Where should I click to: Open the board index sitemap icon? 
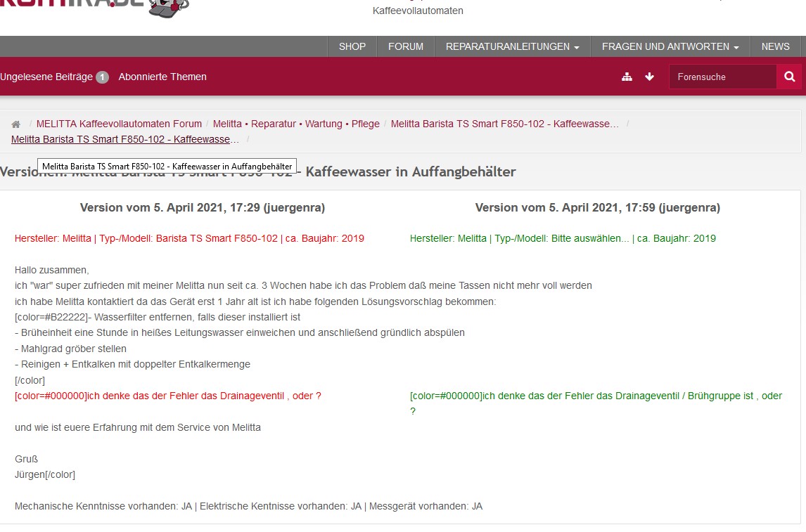coord(627,77)
